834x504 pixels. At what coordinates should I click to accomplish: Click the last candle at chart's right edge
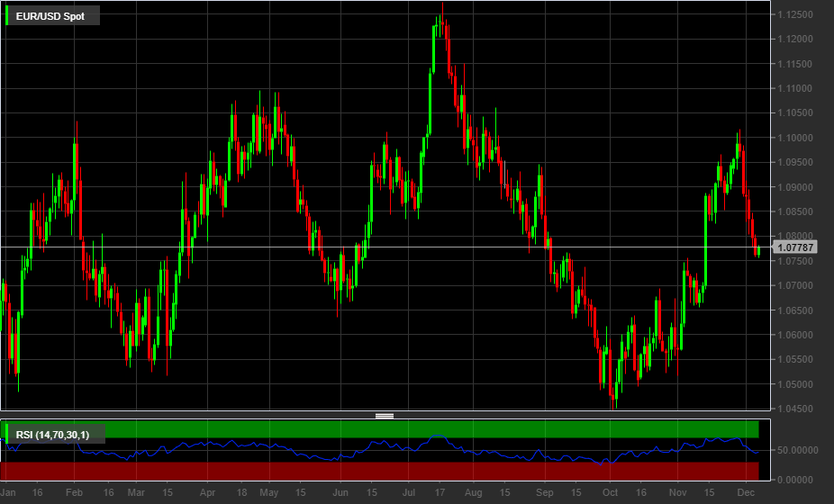tap(758, 251)
